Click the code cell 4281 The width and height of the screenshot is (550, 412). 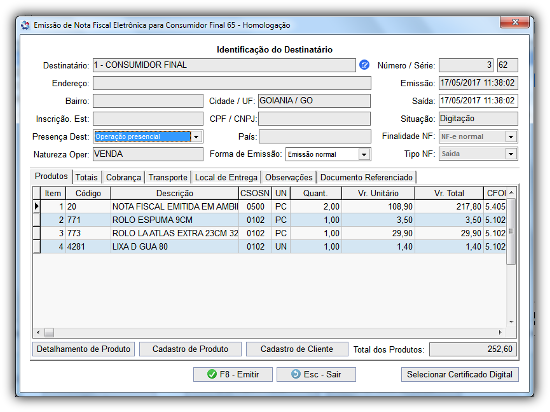(x=88, y=246)
